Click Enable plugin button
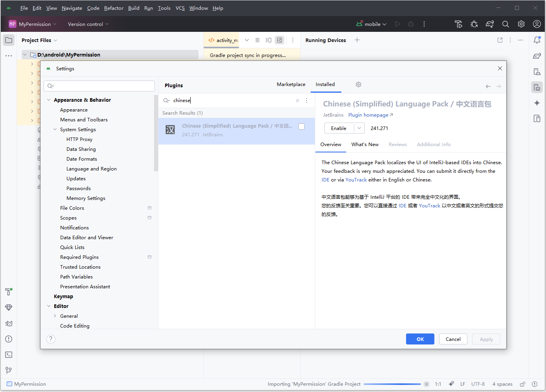Viewport: 546px width, 392px height. [339, 128]
